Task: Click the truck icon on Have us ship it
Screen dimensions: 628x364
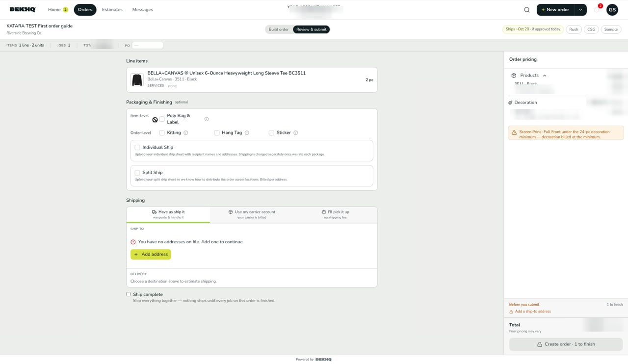Action: pos(154,212)
